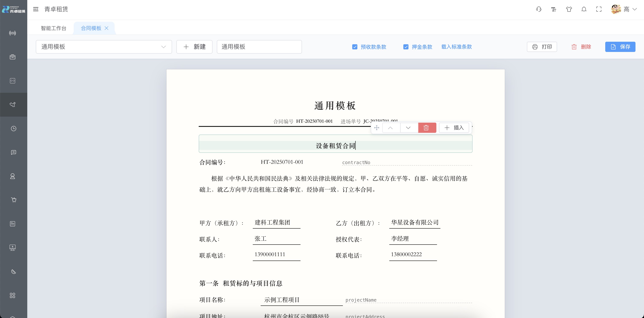
Task: Open the message chat sidebar icon
Action: [13, 152]
